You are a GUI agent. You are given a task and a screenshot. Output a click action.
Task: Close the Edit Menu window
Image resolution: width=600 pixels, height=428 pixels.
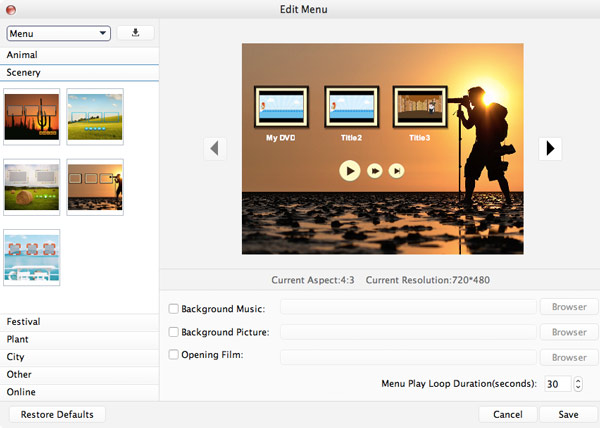click(11, 10)
